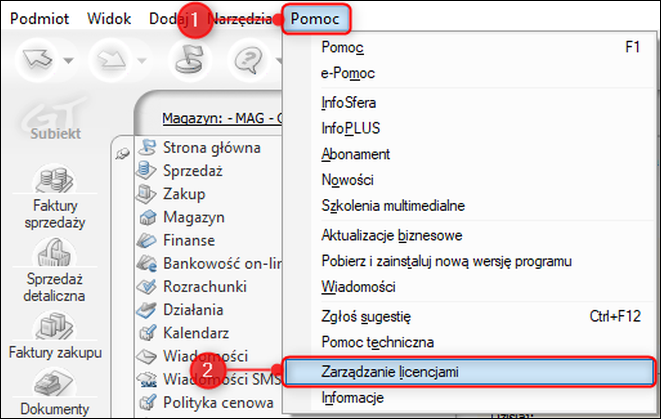Select Strona główna in the module list
The image size is (661, 419).
(x=211, y=148)
